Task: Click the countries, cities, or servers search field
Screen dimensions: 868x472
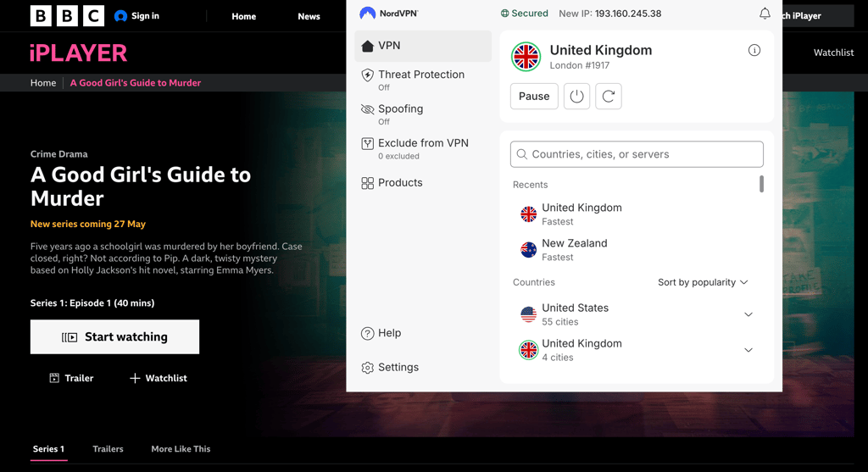Action: 637,154
